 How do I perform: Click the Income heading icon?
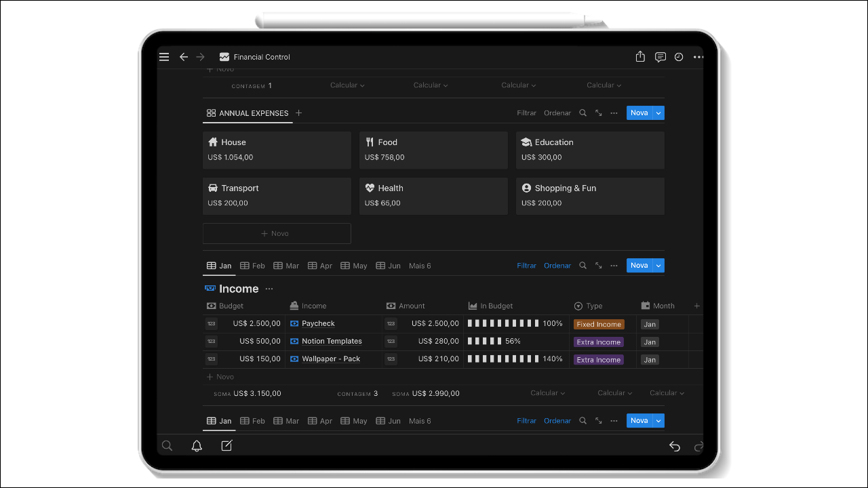tap(210, 289)
